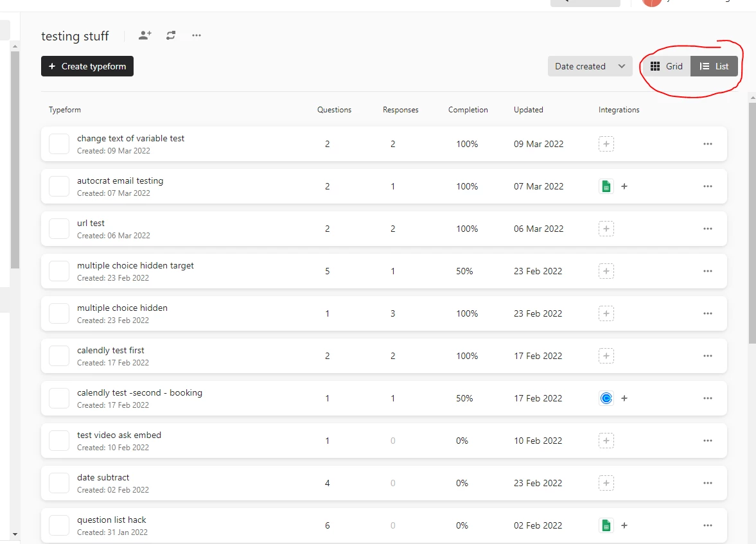This screenshot has width=756, height=544.
Task: Expand options menu for calendly test first
Action: coord(707,356)
